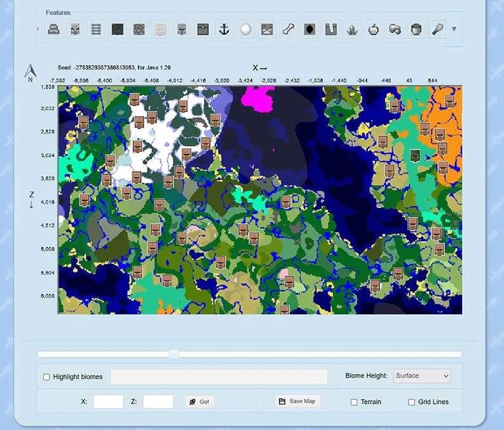This screenshot has width=504, height=430.
Task: Click the Features panel heading
Action: (x=58, y=13)
